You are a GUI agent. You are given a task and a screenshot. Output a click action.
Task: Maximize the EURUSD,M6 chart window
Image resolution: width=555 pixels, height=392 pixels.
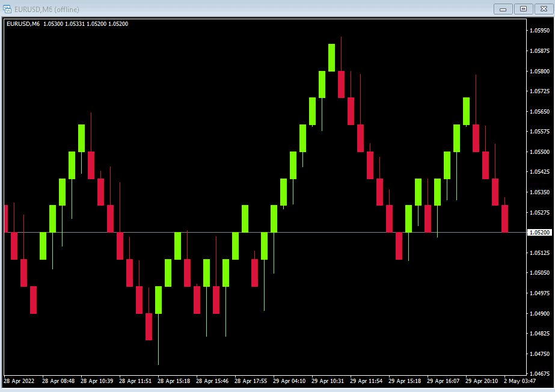(x=523, y=9)
